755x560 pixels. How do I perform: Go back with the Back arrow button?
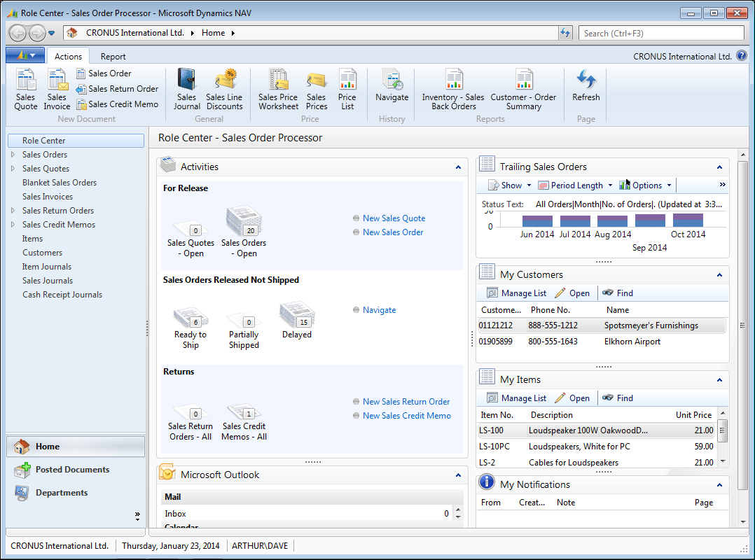click(18, 33)
